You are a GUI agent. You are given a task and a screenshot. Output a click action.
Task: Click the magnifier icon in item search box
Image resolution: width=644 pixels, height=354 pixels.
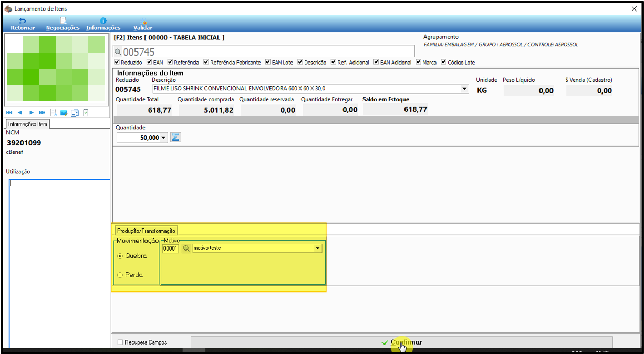[x=118, y=52]
